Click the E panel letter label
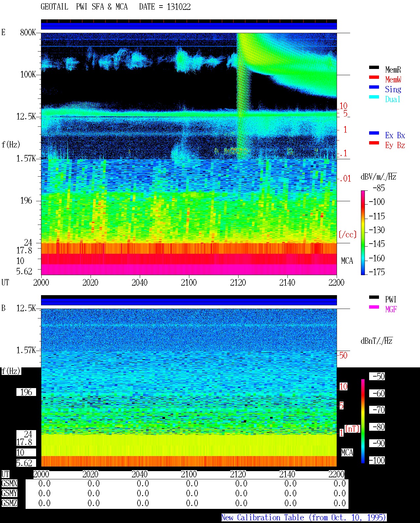Viewport: 420px width, 523px height. (x=3, y=32)
